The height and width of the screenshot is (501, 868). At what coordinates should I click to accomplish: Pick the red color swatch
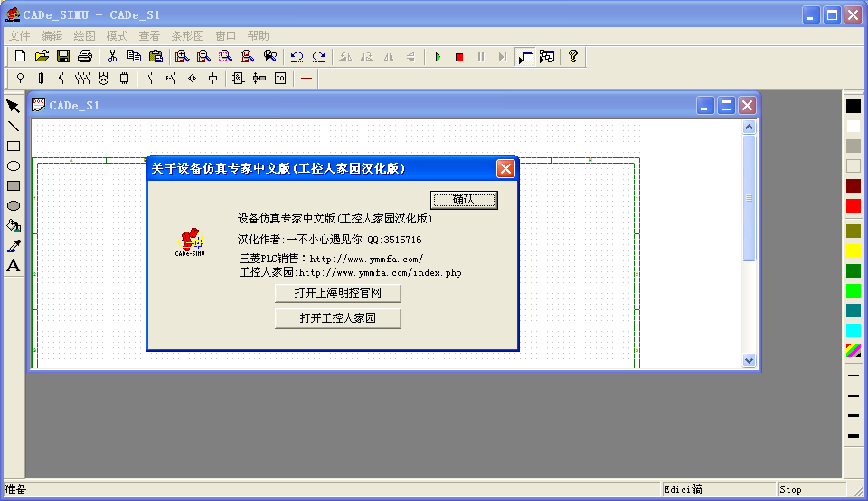(854, 206)
